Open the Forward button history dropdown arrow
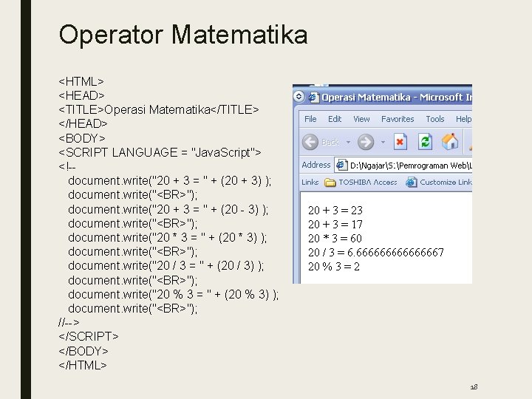 (x=383, y=142)
